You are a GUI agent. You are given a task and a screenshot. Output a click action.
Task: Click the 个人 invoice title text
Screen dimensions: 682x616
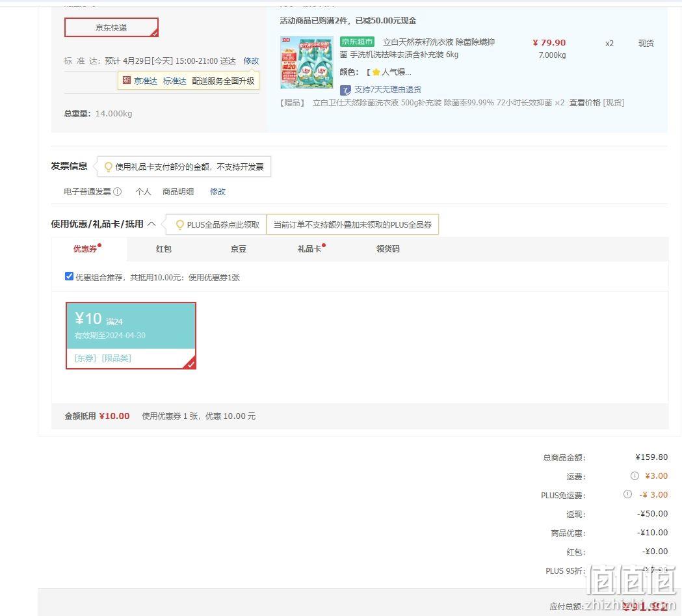(143, 191)
